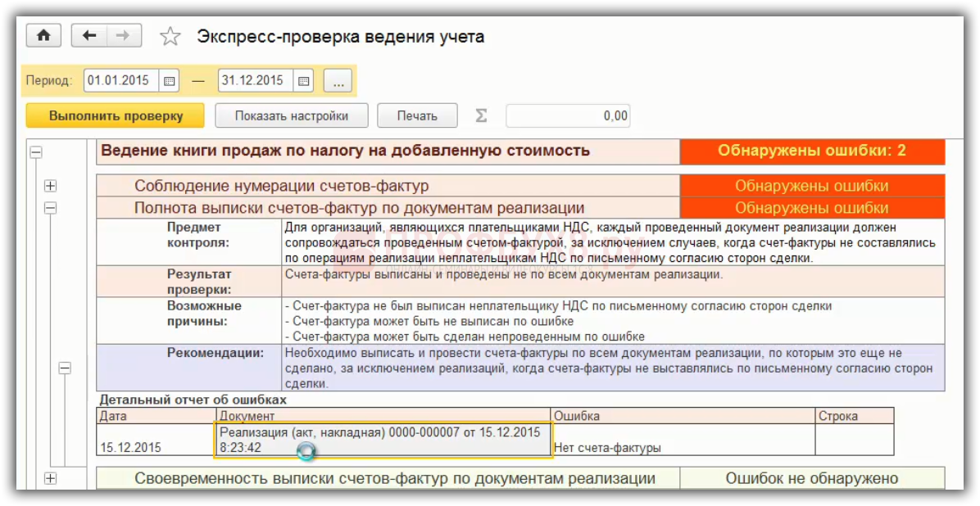Add page to favorites with star icon
Viewport: 980px width, 506px height.
[170, 36]
